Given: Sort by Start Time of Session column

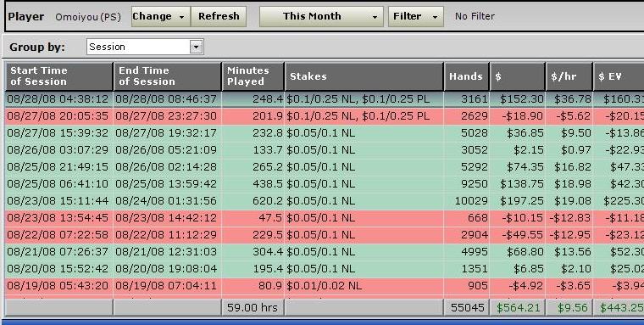Looking at the screenshot, I should click(58, 76).
